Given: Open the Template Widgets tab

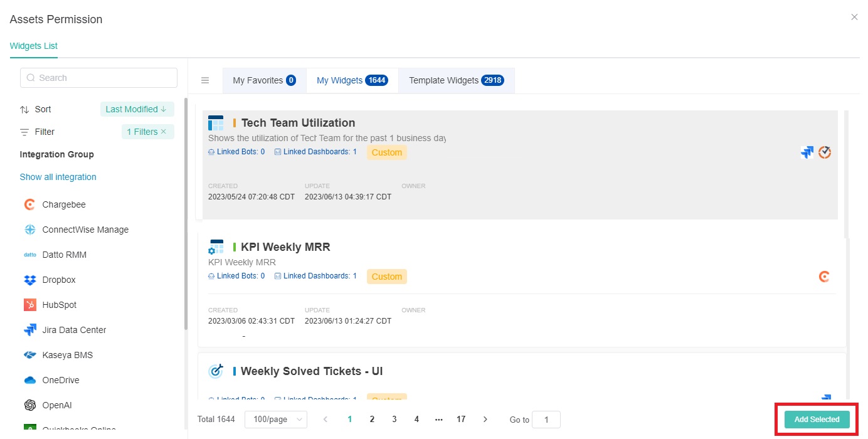Looking at the screenshot, I should click(456, 80).
